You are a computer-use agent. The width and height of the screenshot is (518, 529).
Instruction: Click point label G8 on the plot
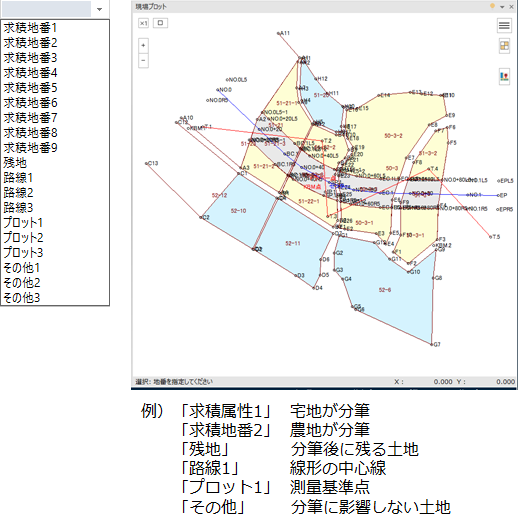coord(438,278)
